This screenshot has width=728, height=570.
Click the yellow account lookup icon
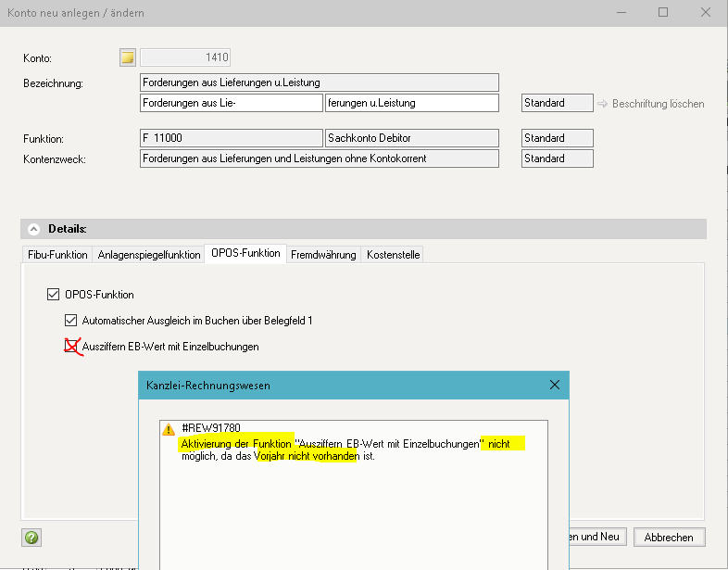point(128,57)
